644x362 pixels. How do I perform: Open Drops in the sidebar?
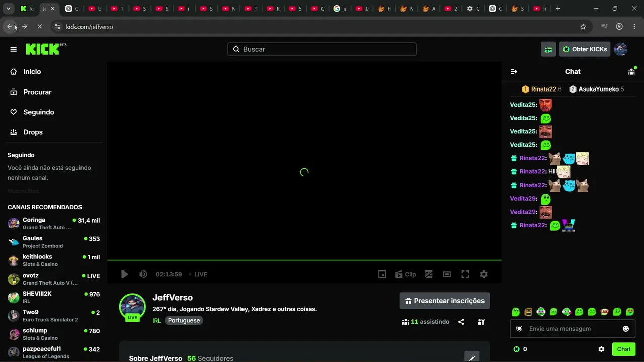click(x=53, y=132)
